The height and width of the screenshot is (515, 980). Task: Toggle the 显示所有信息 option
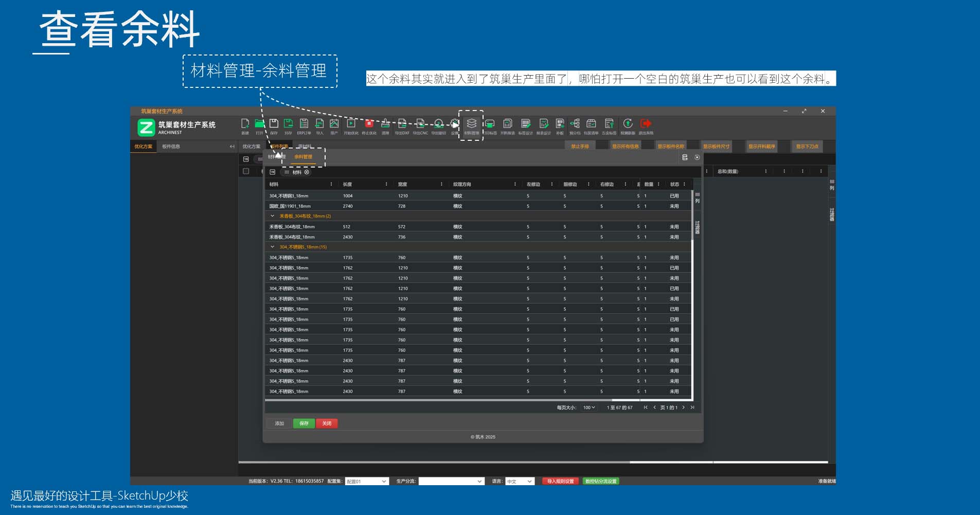[x=625, y=146]
